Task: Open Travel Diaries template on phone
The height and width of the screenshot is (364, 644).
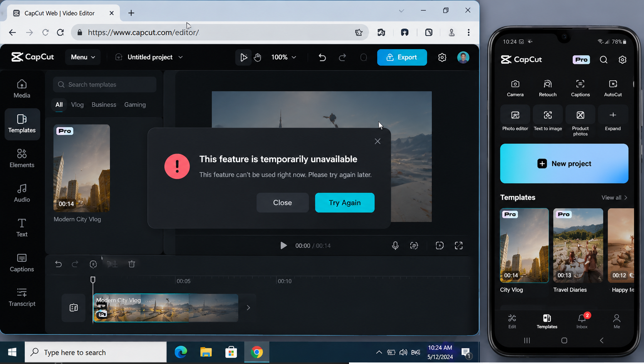Action: tap(578, 246)
